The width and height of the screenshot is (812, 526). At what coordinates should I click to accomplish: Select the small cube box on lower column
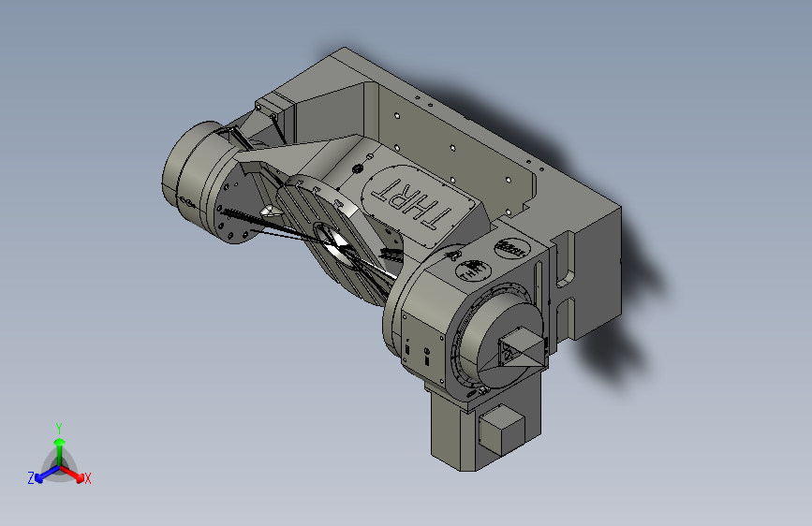tap(501, 430)
